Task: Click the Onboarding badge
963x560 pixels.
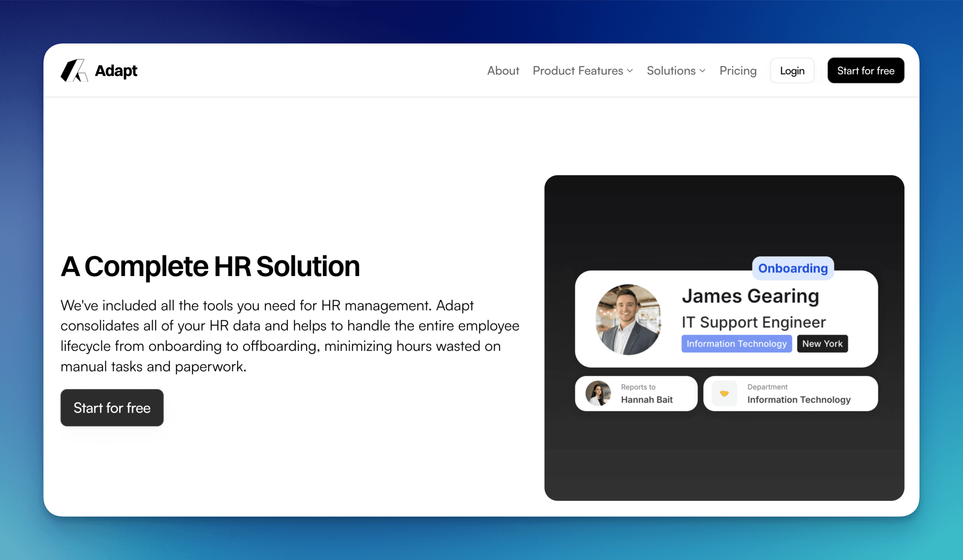Action: [793, 268]
